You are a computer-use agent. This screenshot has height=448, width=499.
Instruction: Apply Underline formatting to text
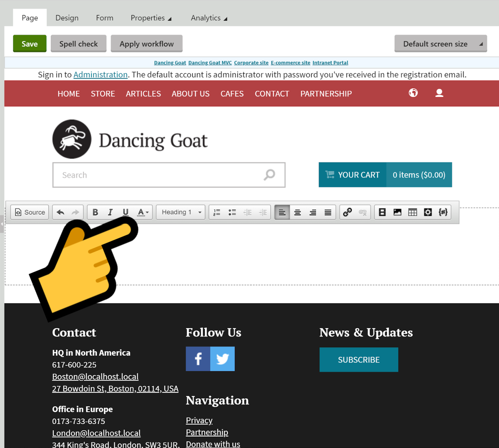[x=126, y=212]
